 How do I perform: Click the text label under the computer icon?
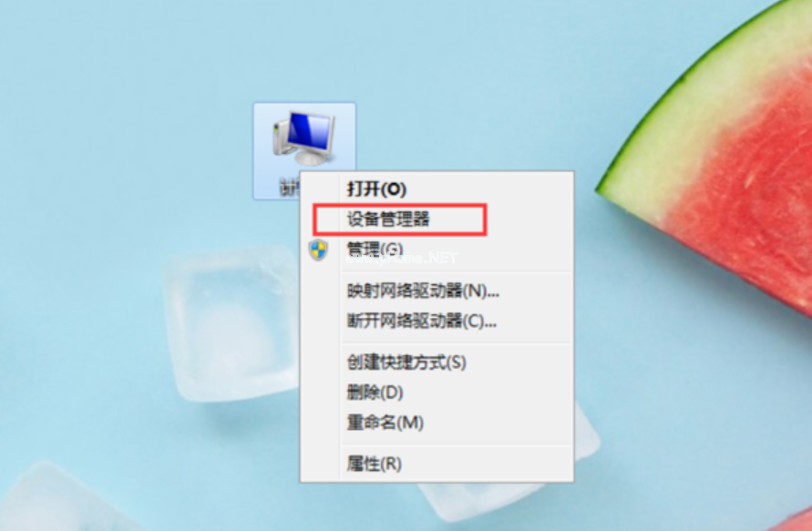[290, 187]
